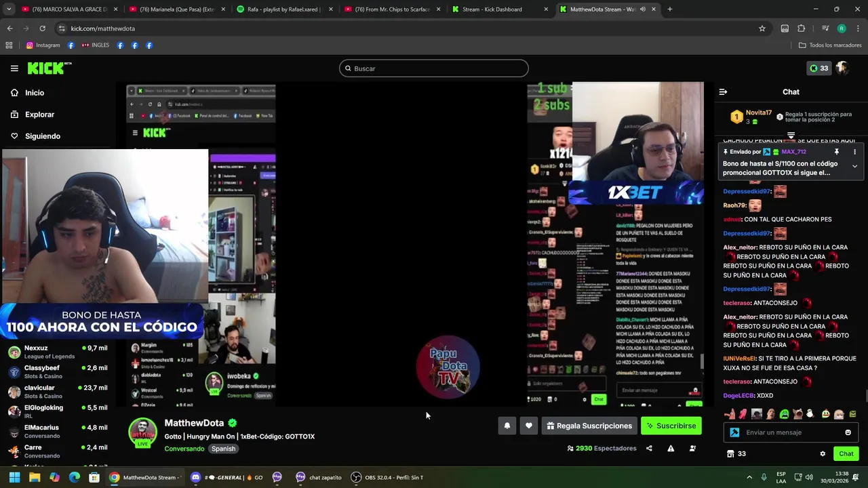Show hidden system tray icons
The height and width of the screenshot is (488, 868).
(749, 477)
